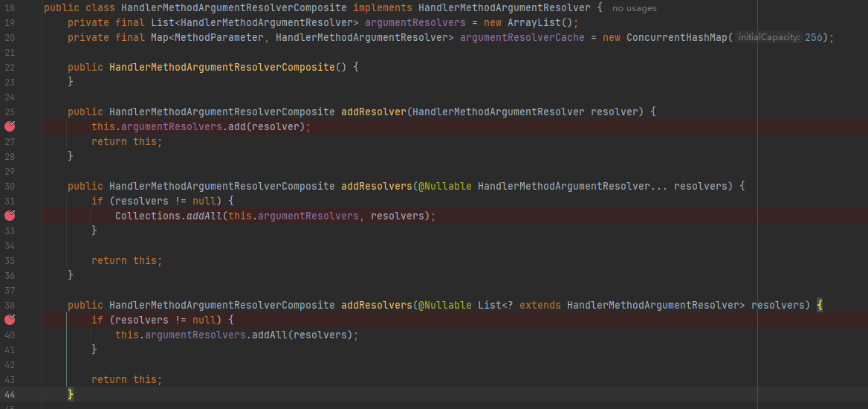Click line number 18 in the gutter

tap(10, 7)
